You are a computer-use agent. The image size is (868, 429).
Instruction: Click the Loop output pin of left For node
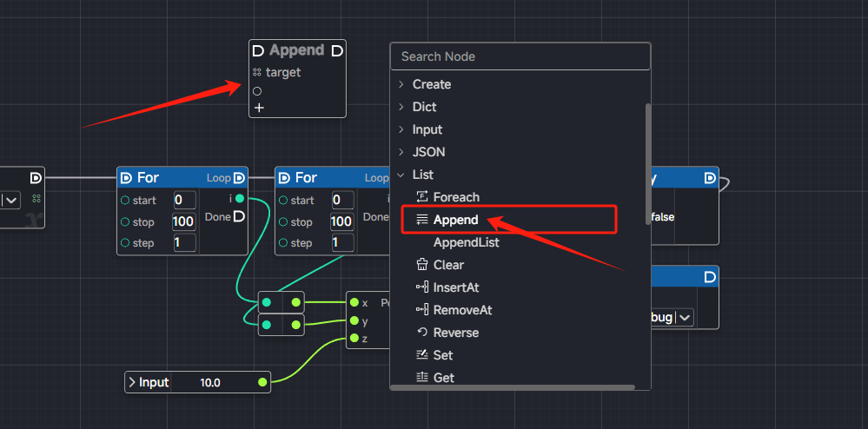tap(239, 178)
